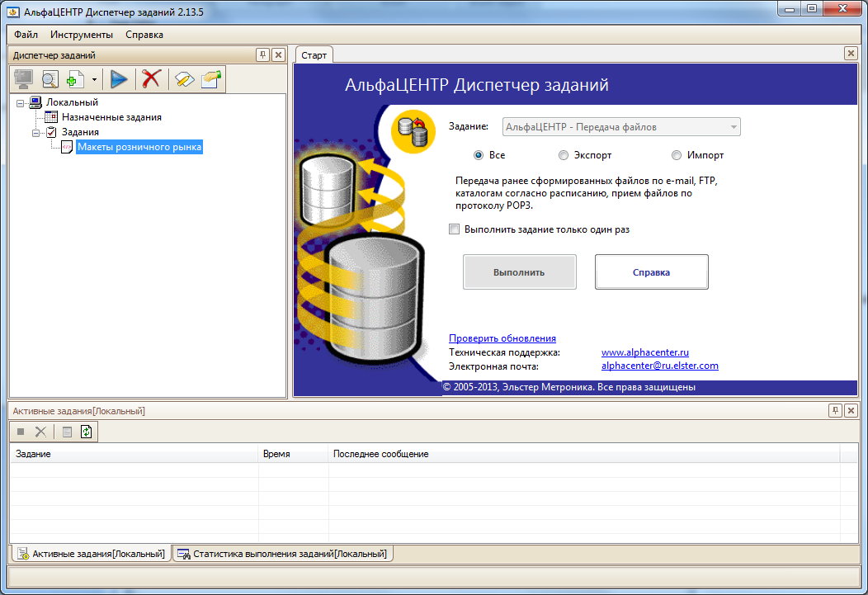Delete the task with the red X icon

tap(151, 79)
